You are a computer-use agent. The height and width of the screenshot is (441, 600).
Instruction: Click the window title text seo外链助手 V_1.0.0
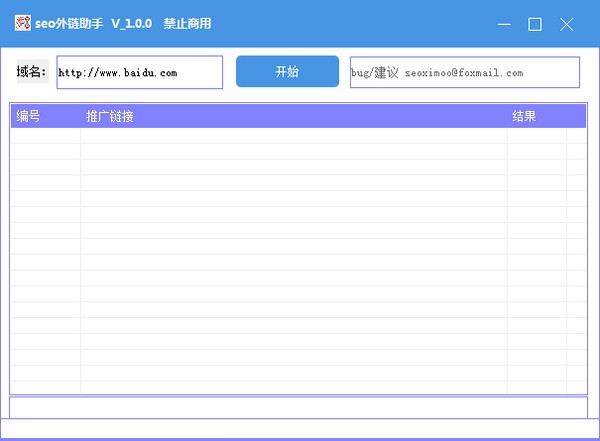click(94, 24)
